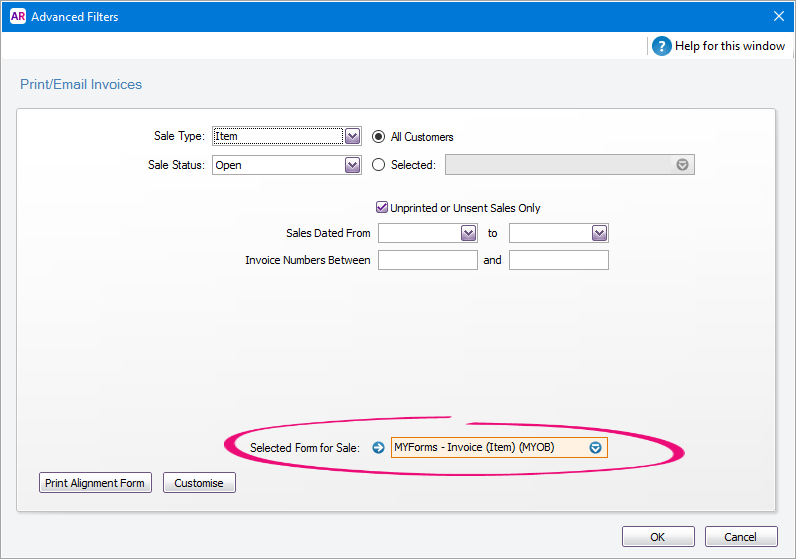Uncheck Unprinted or Unsent Sales Only
The width and height of the screenshot is (796, 559).
pyautogui.click(x=382, y=207)
